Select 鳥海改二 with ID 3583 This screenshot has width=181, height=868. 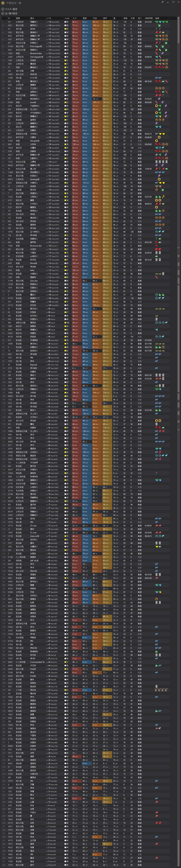[34, 32]
